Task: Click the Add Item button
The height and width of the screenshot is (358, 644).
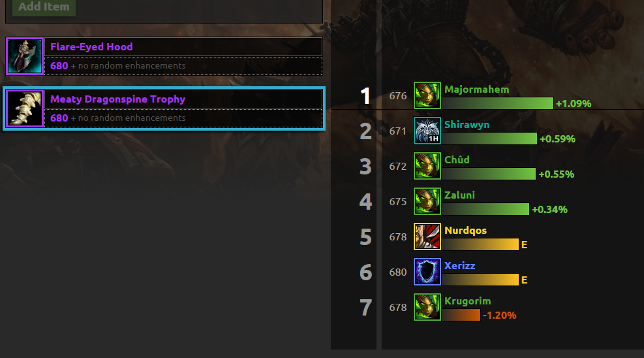Action: pyautogui.click(x=44, y=7)
